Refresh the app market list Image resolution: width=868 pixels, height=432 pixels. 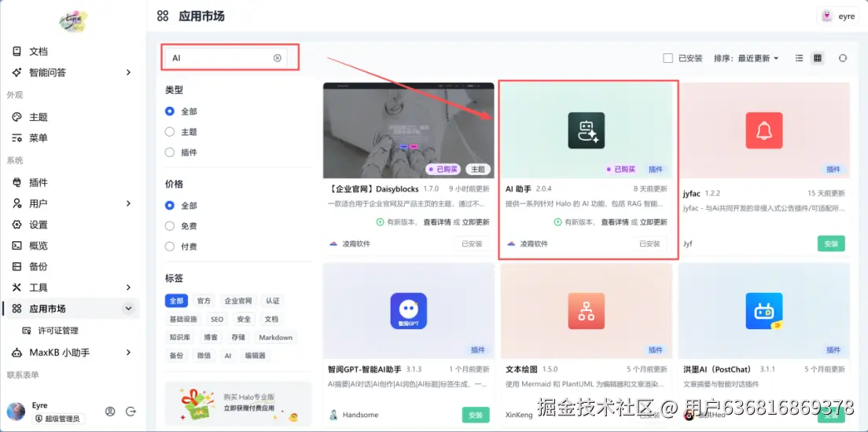point(843,58)
